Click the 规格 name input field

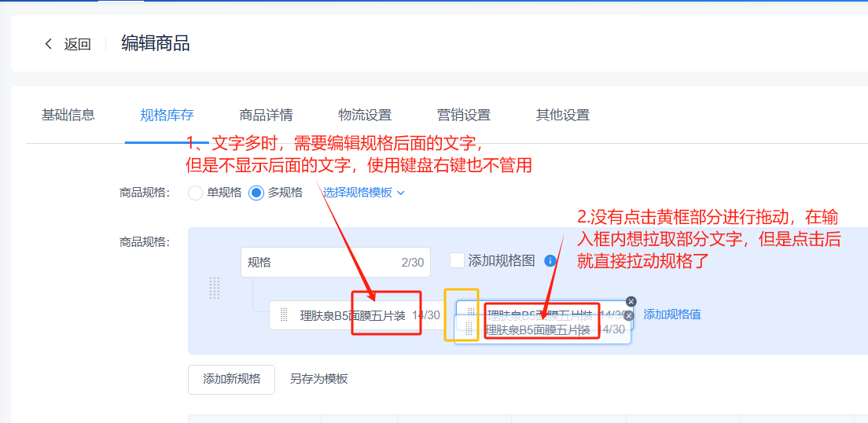pos(336,262)
